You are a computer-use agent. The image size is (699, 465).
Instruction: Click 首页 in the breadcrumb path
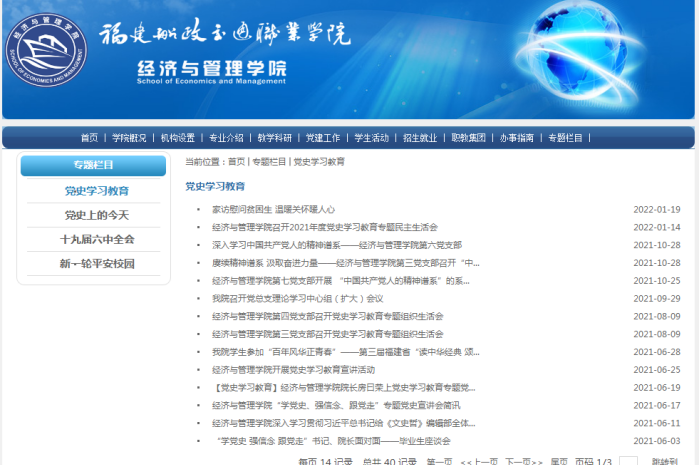click(x=236, y=161)
